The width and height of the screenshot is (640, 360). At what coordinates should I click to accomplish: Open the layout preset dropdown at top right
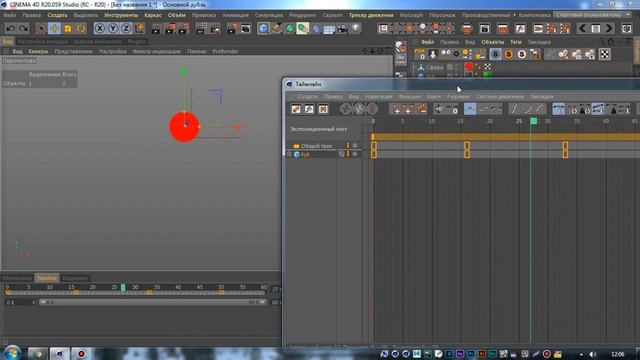tap(593, 15)
